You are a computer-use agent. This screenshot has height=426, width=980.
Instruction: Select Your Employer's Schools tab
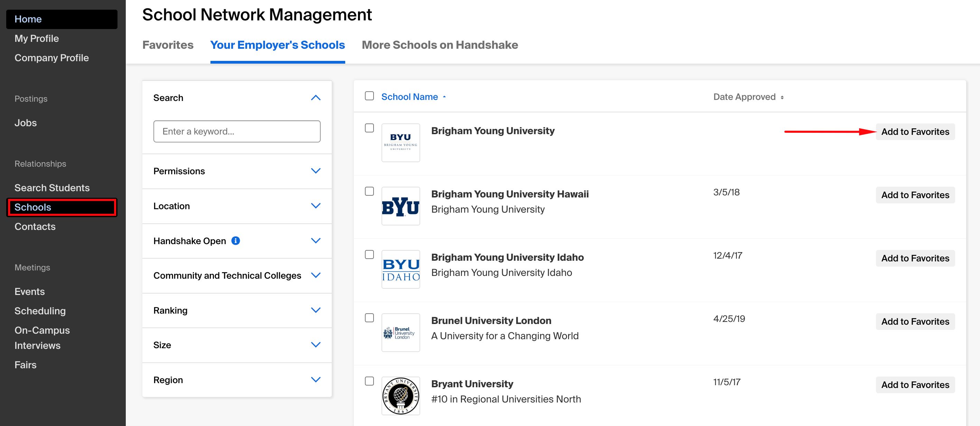[277, 45]
